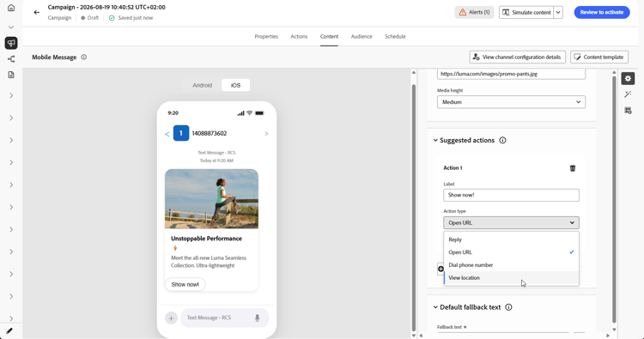Click the microphone icon in the phone preview
Viewport: 644px width, 339px height.
[x=257, y=318]
